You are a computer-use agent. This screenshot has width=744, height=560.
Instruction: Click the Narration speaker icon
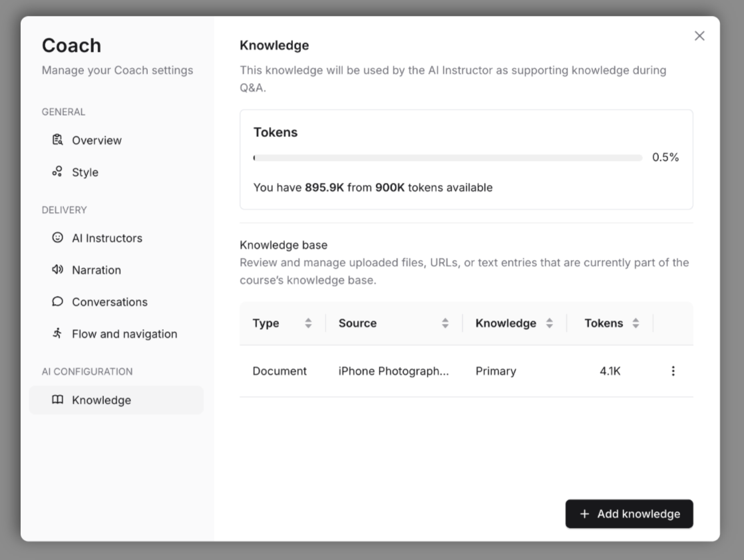coord(59,270)
